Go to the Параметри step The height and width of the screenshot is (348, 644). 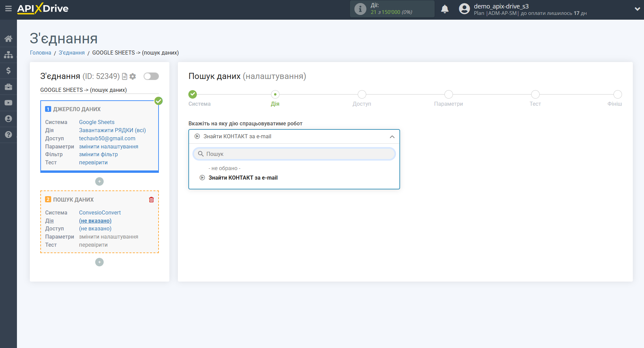tap(449, 95)
